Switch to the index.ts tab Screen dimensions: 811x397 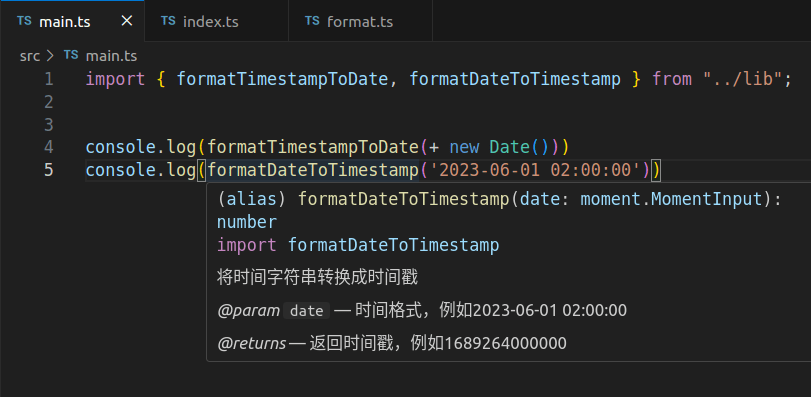(216, 21)
